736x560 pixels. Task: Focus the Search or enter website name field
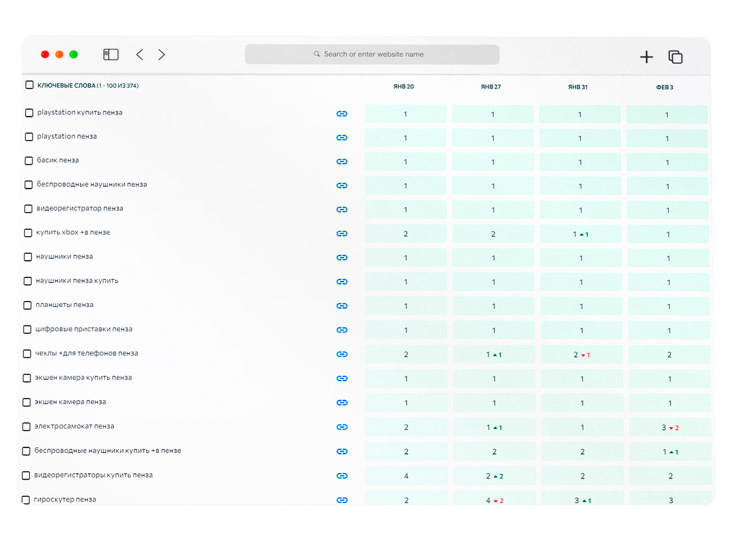[372, 54]
